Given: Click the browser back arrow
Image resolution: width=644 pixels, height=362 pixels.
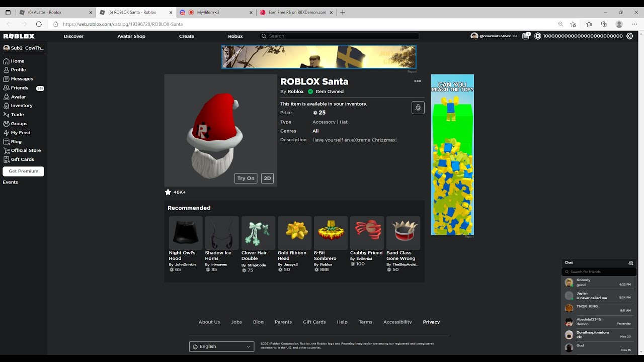Looking at the screenshot, I should coord(10,24).
